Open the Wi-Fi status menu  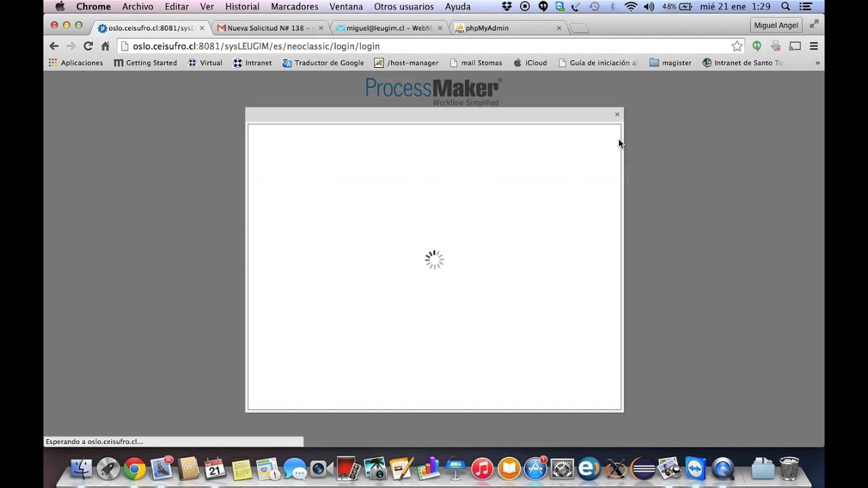[x=631, y=7]
